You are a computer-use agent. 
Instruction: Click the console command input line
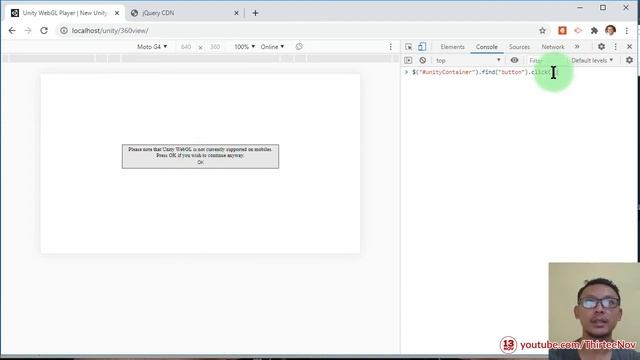pyautogui.click(x=519, y=72)
